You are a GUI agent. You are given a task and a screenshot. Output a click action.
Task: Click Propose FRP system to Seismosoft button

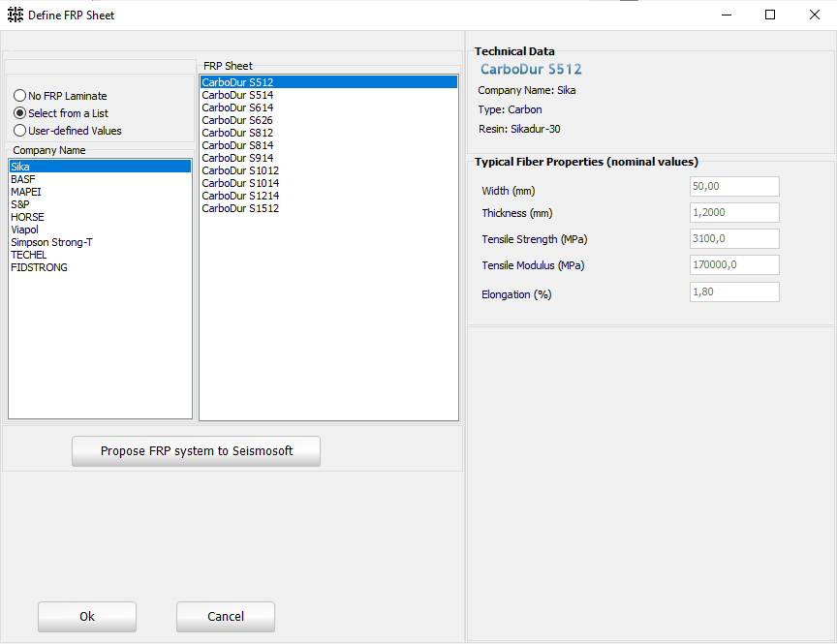[x=196, y=451]
